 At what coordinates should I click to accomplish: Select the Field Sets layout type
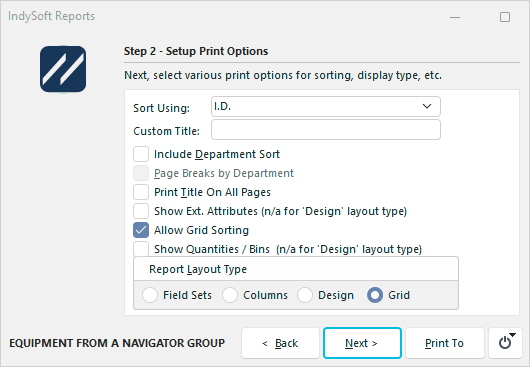click(x=150, y=295)
